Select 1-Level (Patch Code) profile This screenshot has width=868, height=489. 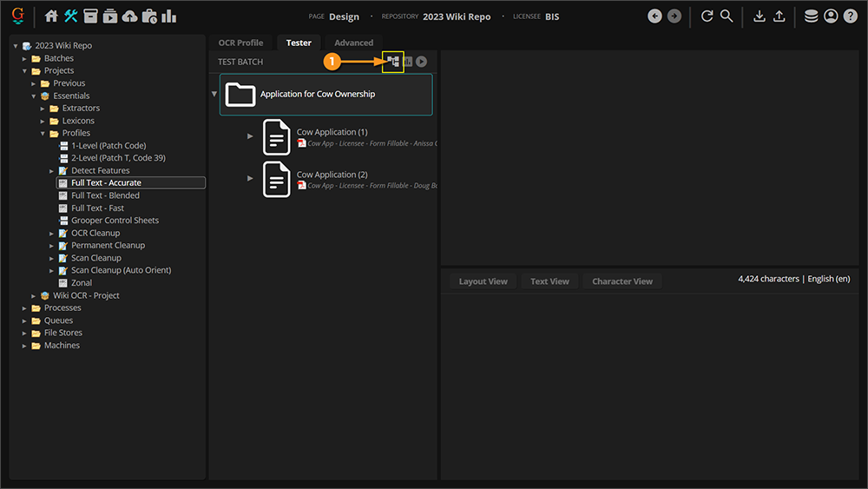tap(108, 146)
